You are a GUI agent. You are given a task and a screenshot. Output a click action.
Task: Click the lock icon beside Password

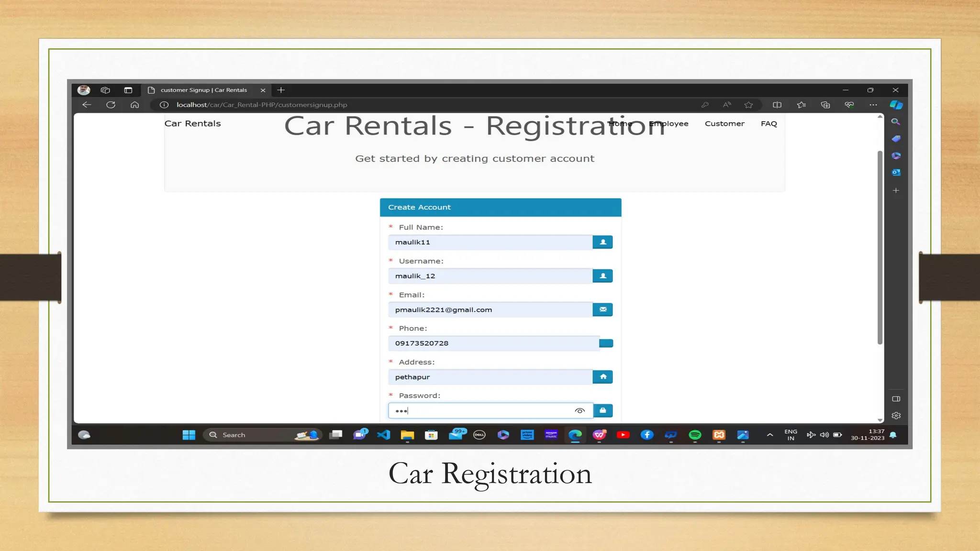[603, 410]
